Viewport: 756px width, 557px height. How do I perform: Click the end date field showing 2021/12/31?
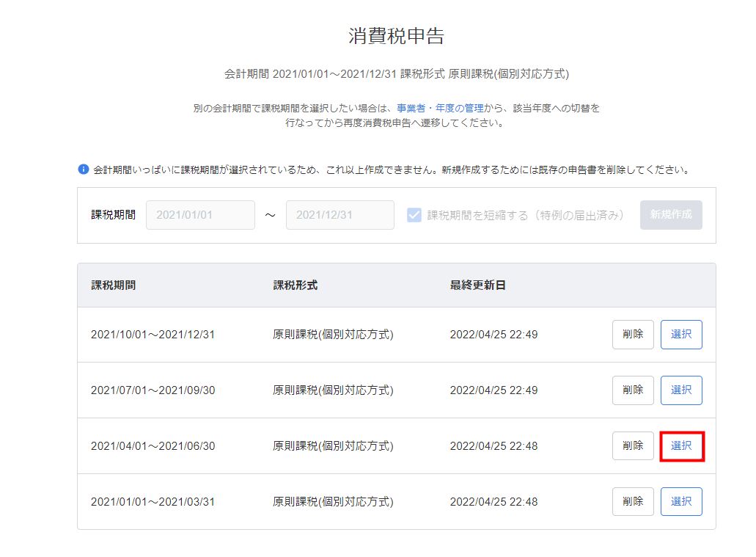340,214
